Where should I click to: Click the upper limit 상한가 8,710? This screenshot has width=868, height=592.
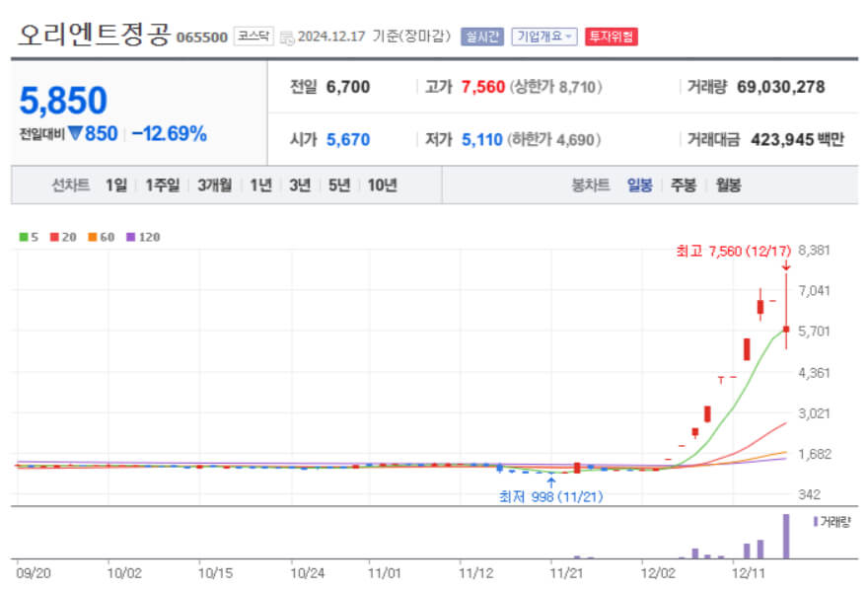[x=555, y=87]
